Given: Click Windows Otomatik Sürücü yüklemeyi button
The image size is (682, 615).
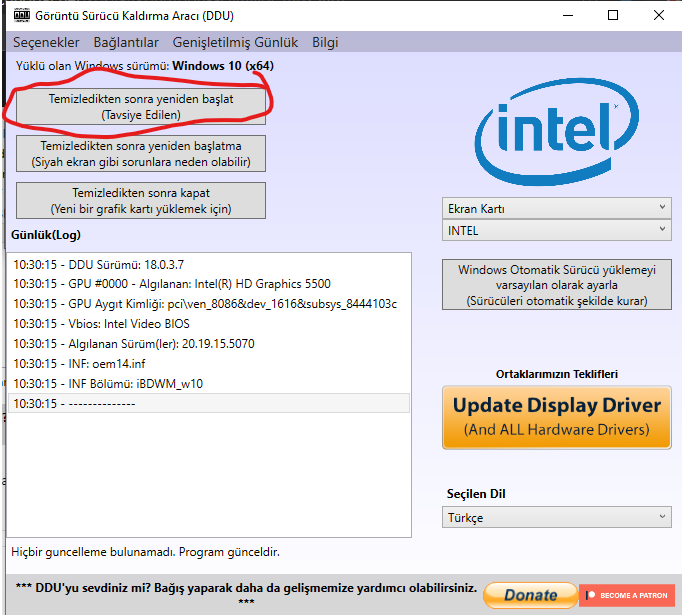Looking at the screenshot, I should tap(557, 285).
